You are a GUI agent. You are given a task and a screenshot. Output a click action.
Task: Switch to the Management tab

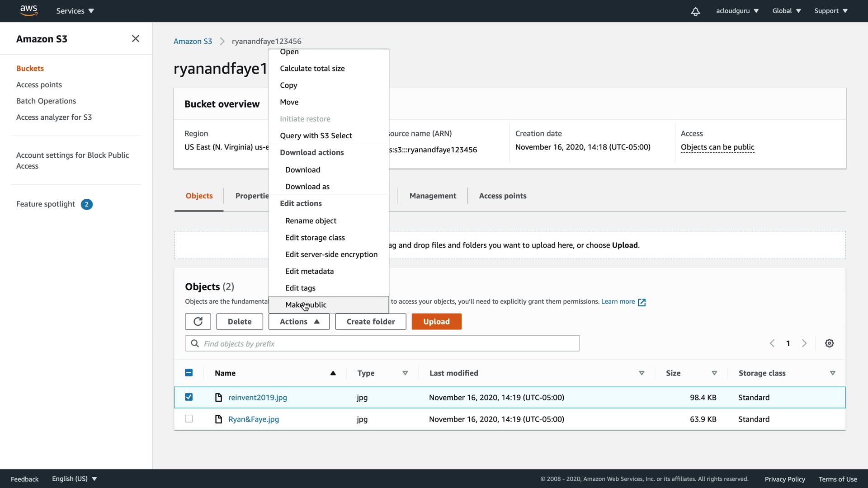click(x=432, y=196)
